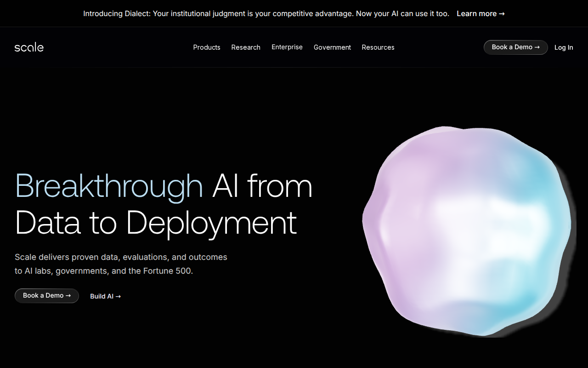The height and width of the screenshot is (368, 588).
Task: Click the Data to Deployment headline line
Action: pos(156,223)
